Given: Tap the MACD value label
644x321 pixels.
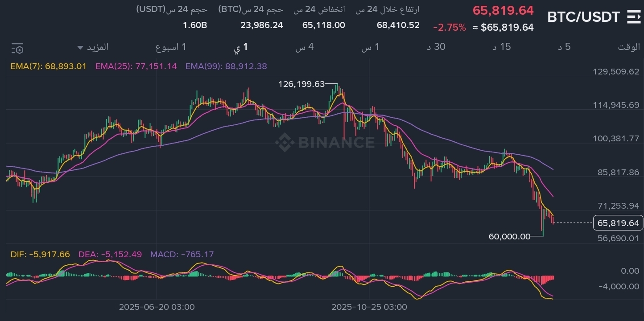Looking at the screenshot, I should pos(182,255).
